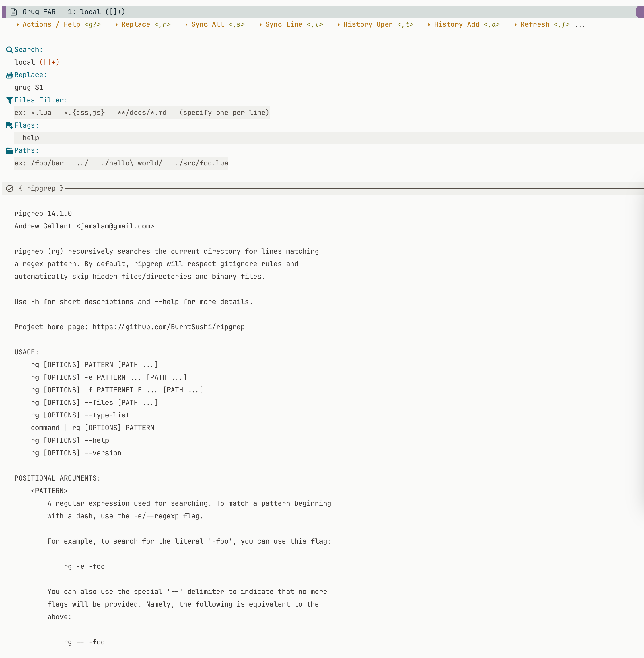This screenshot has height=658, width=644.
Task: Click the file icon in the title header
Action: 14,12
